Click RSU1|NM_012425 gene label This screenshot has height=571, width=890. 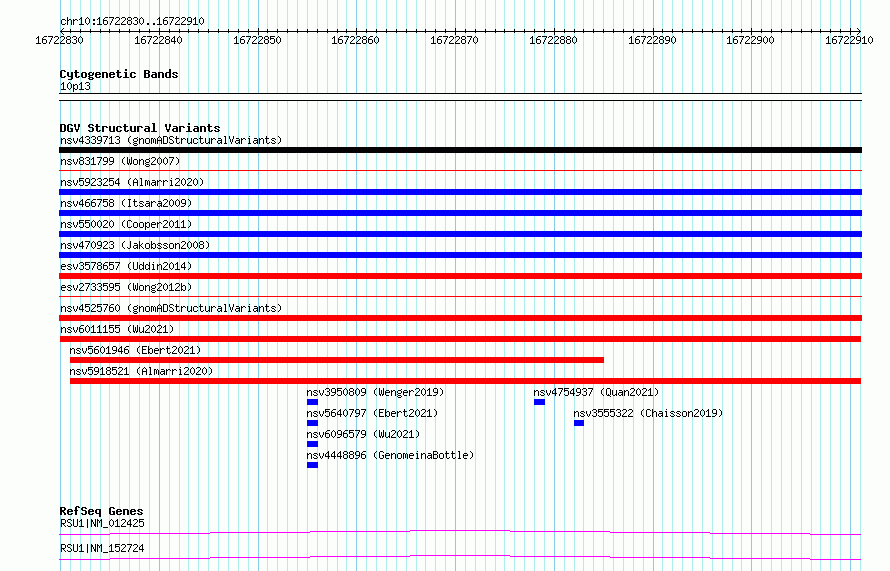tap(102, 523)
